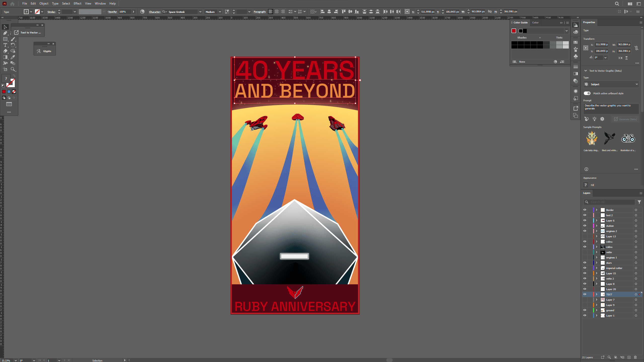Select the Rectangle tool
This screenshot has width=644, height=362.
pyautogui.click(x=5, y=39)
